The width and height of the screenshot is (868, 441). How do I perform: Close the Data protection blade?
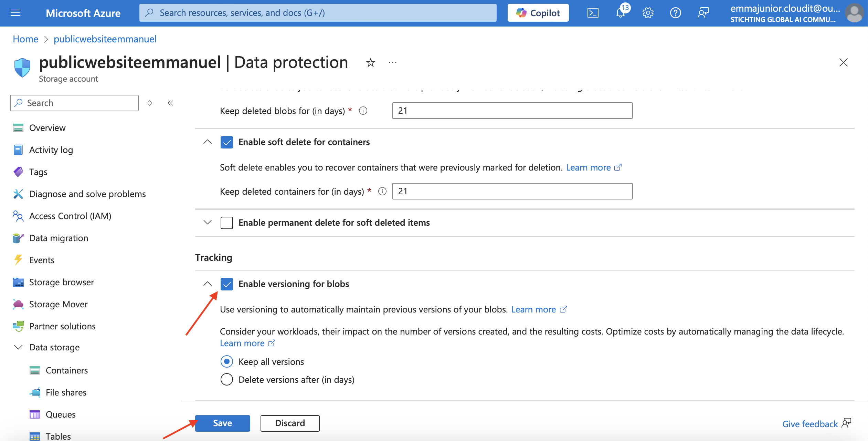point(843,62)
